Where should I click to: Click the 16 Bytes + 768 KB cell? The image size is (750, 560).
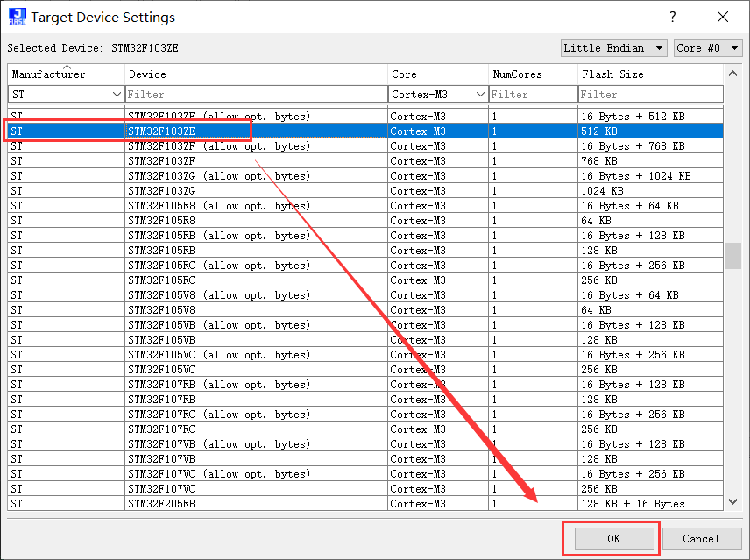650,145
